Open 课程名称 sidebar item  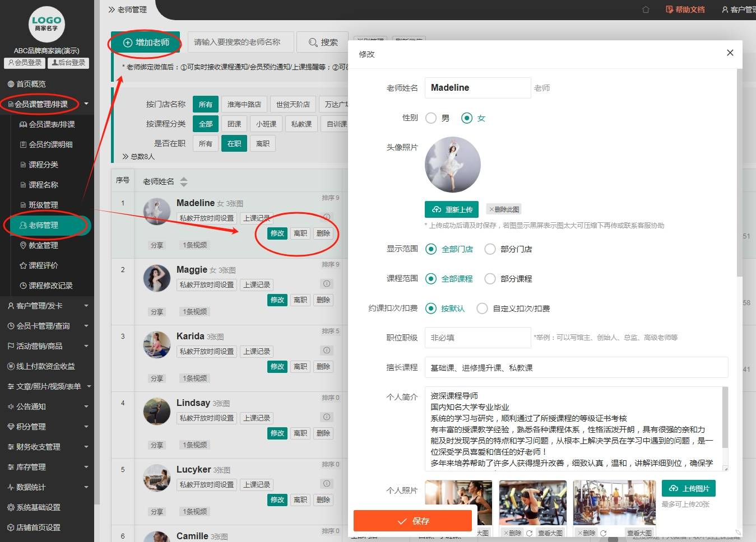(x=39, y=185)
